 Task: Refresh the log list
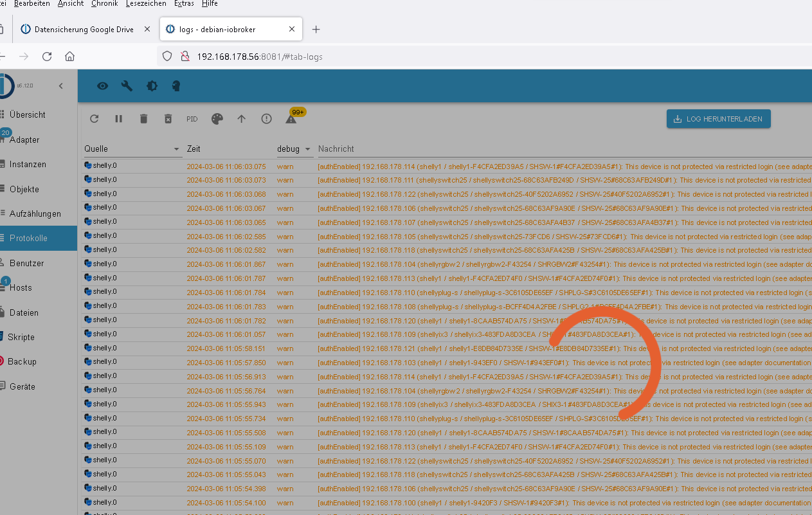click(x=95, y=119)
